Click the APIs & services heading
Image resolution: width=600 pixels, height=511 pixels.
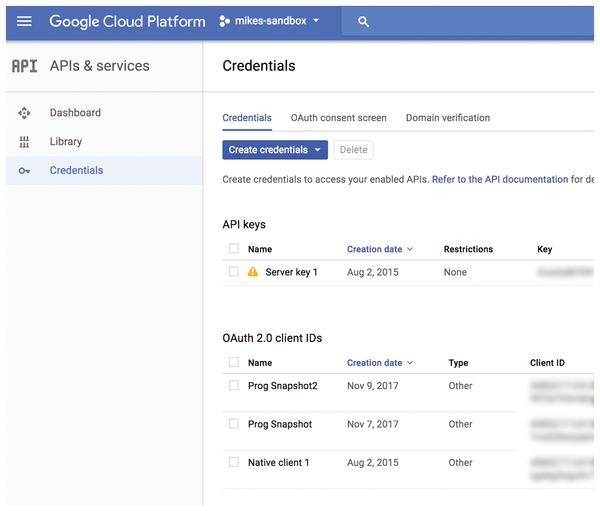pyautogui.click(x=99, y=66)
